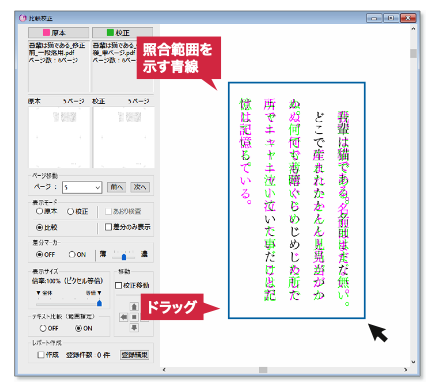Click the center reset move button
This screenshot has height=389, width=436.
pos(134,317)
